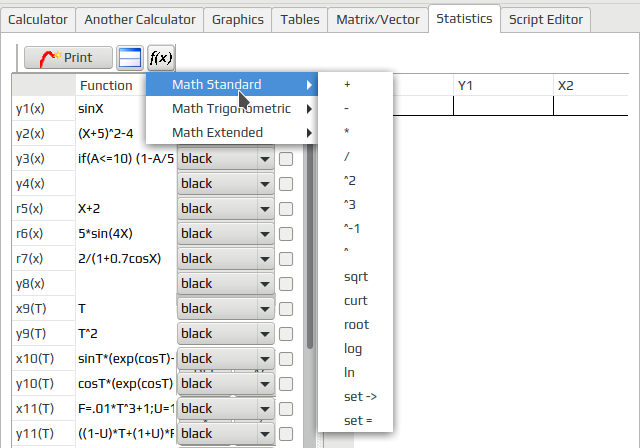Viewport: 640px width, 448px height.
Task: Click the Function column header
Action: tap(111, 85)
